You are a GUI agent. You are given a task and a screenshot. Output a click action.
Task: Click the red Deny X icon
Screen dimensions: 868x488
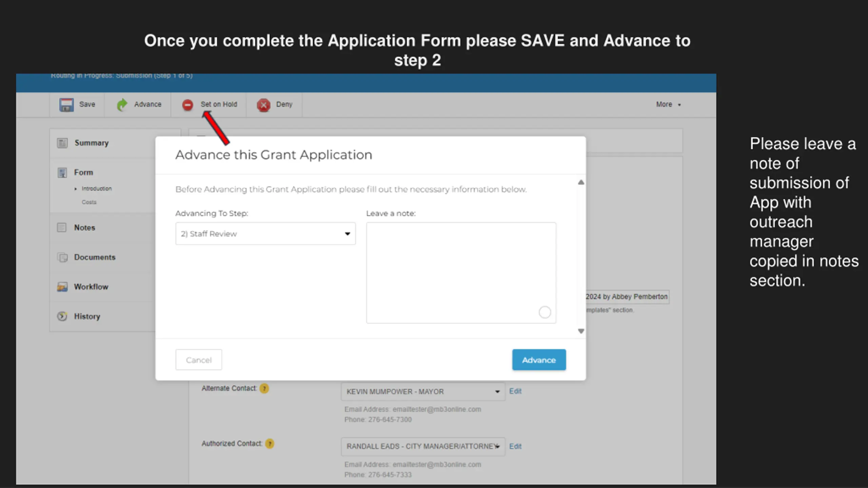(x=263, y=105)
